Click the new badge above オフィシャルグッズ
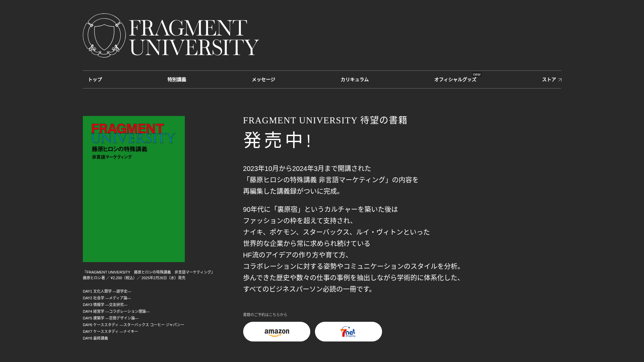 pos(477,74)
